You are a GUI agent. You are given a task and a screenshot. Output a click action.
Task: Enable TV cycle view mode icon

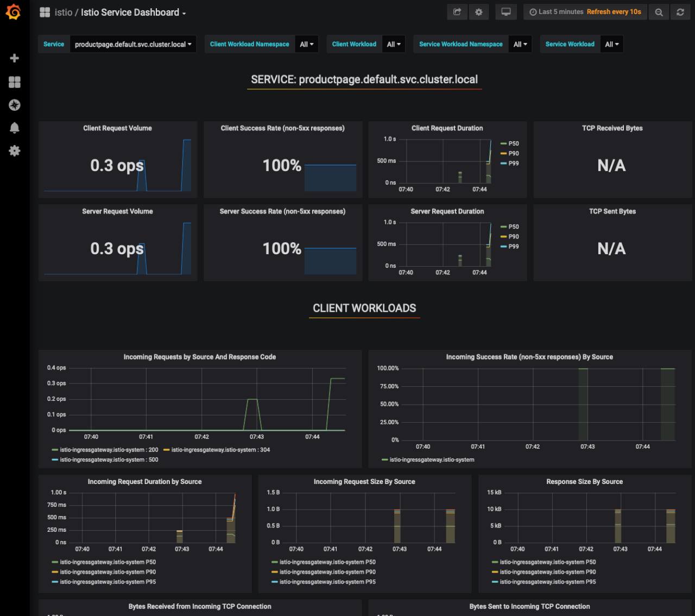click(506, 11)
